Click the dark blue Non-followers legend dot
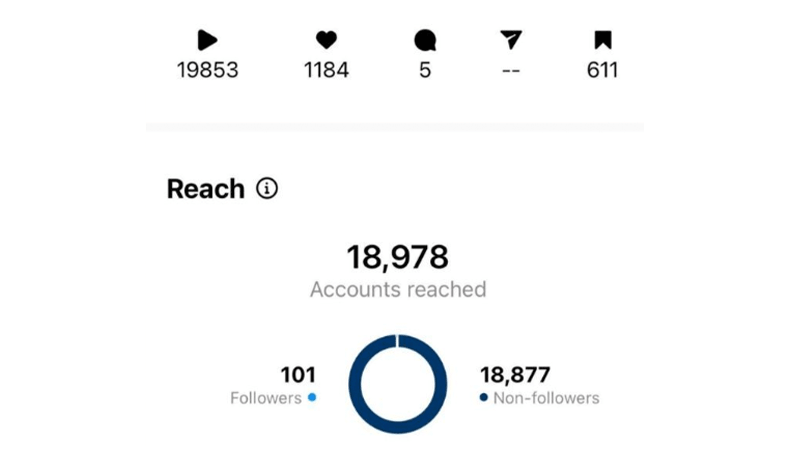This screenshot has width=800, height=450. 484,397
